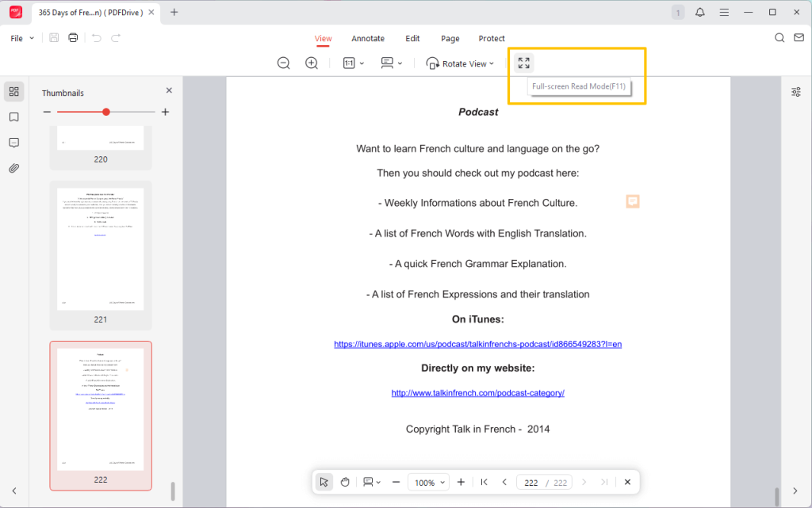The image size is (812, 508).
Task: Open the attachments paperclip panel
Action: (x=13, y=168)
